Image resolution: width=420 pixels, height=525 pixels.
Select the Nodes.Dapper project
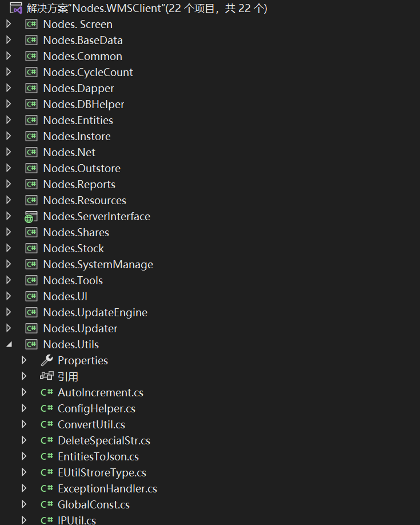click(x=79, y=89)
